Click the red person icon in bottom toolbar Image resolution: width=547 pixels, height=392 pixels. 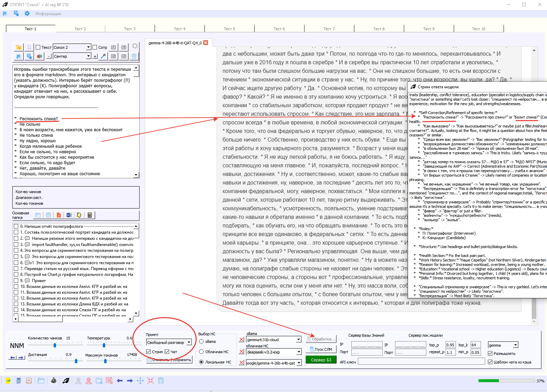point(89,381)
